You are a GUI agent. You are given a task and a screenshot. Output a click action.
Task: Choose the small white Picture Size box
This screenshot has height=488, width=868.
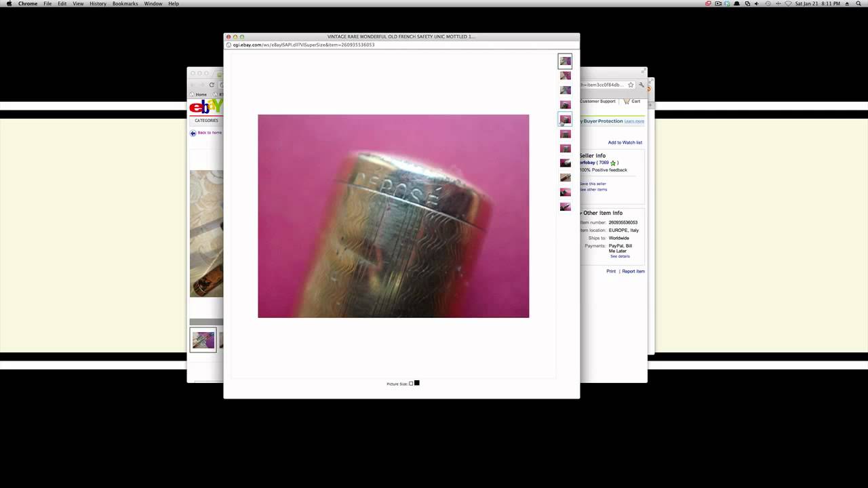tap(411, 384)
